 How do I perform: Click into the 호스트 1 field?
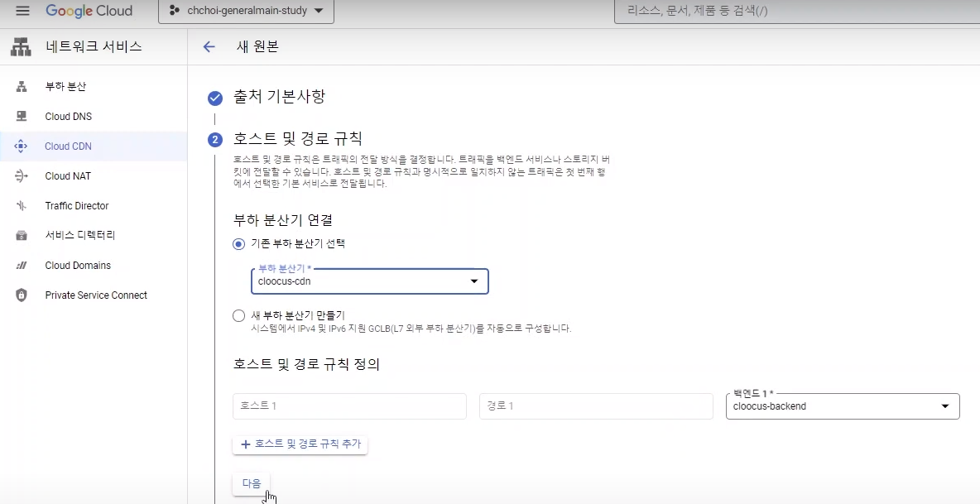point(349,406)
